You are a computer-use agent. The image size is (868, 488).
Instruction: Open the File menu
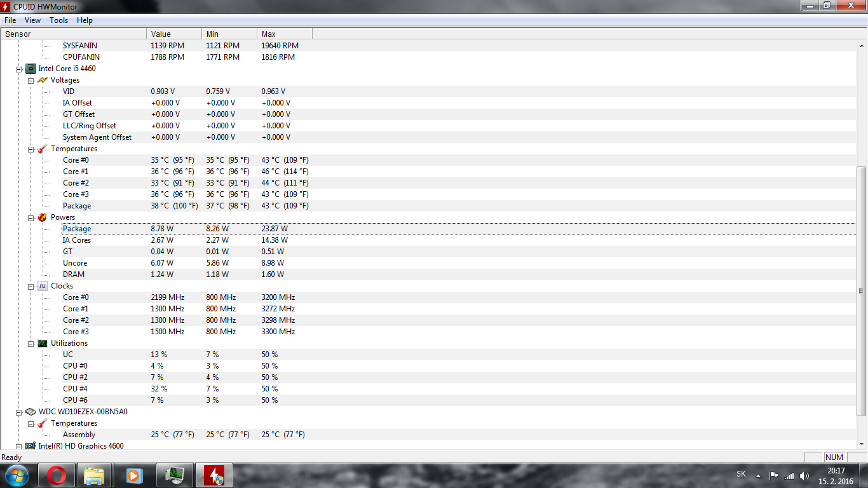click(x=10, y=20)
